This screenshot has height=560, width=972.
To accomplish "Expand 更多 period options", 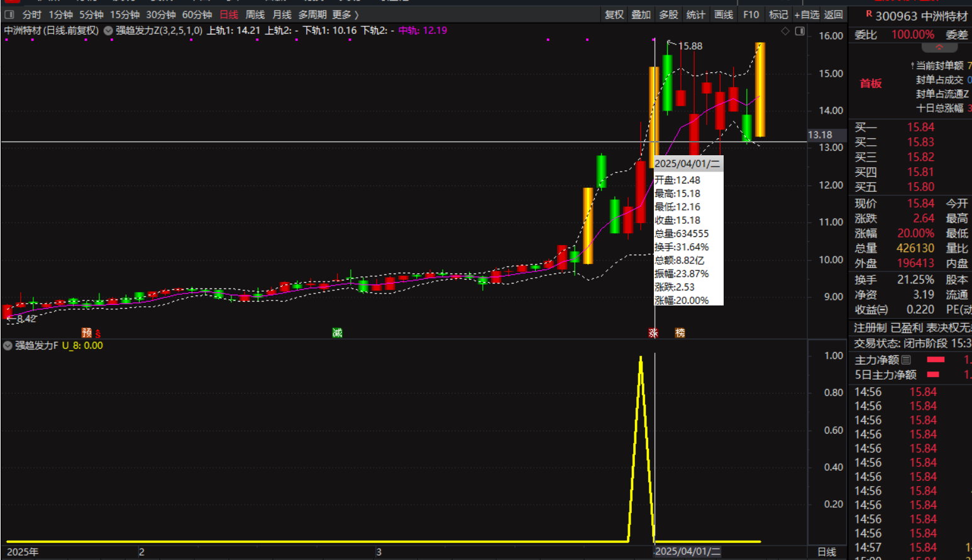I will (x=345, y=14).
